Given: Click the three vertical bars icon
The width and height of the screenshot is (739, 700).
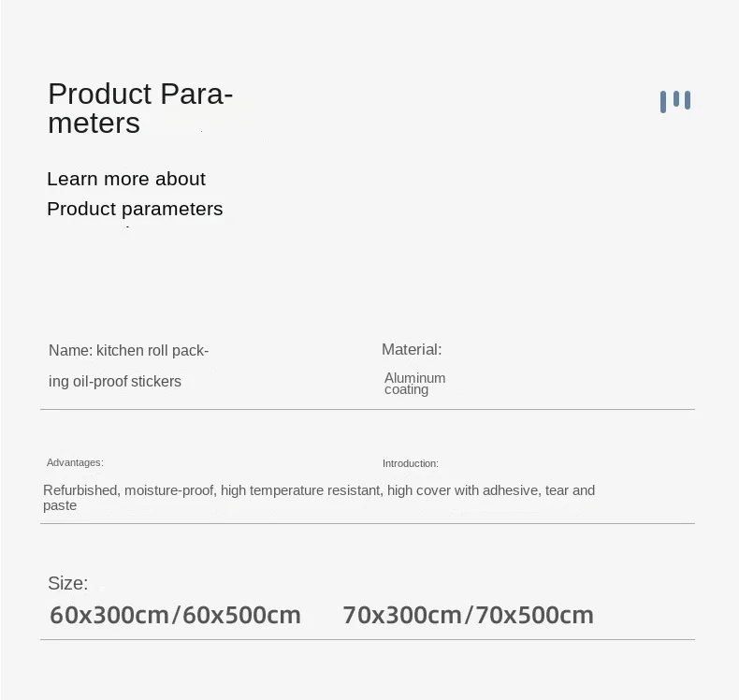Looking at the screenshot, I should click(674, 101).
